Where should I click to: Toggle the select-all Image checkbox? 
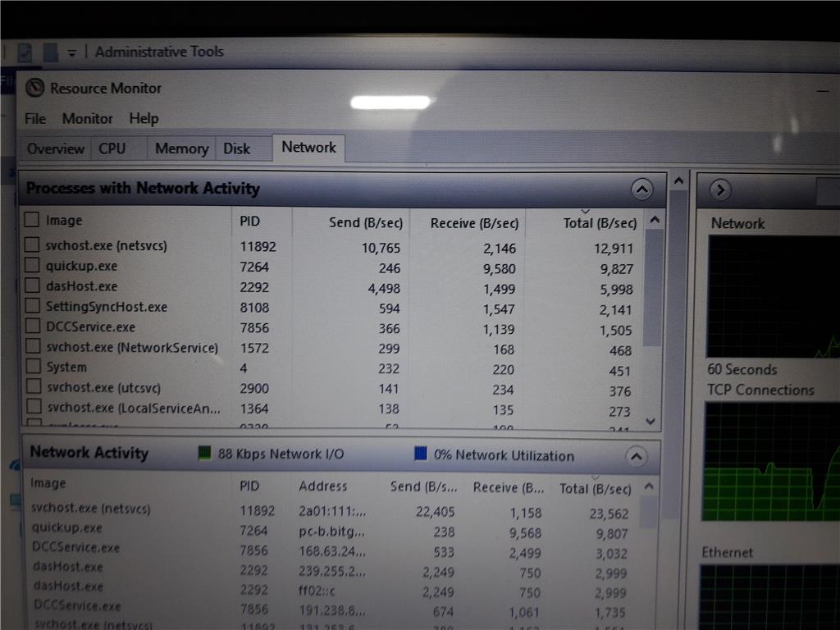pyautogui.click(x=32, y=219)
